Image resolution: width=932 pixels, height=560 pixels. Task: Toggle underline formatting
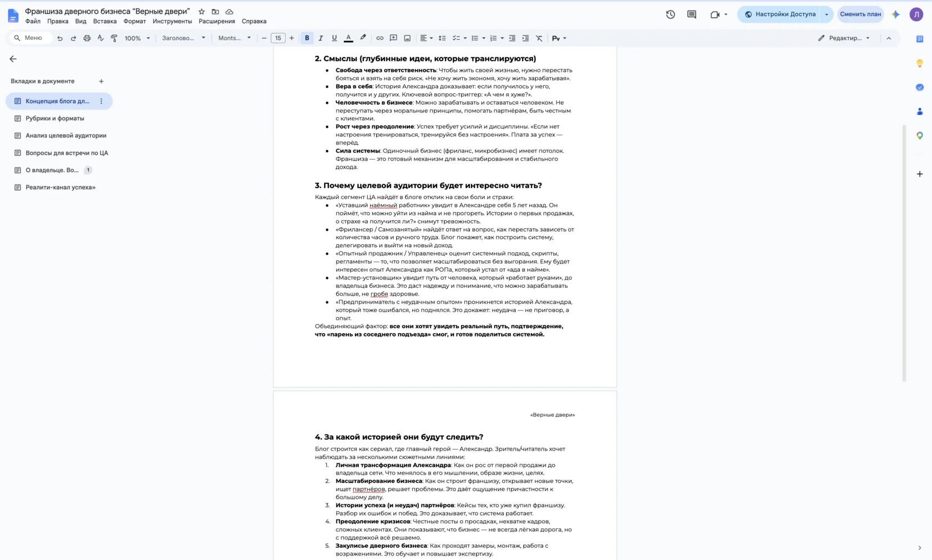pyautogui.click(x=334, y=38)
